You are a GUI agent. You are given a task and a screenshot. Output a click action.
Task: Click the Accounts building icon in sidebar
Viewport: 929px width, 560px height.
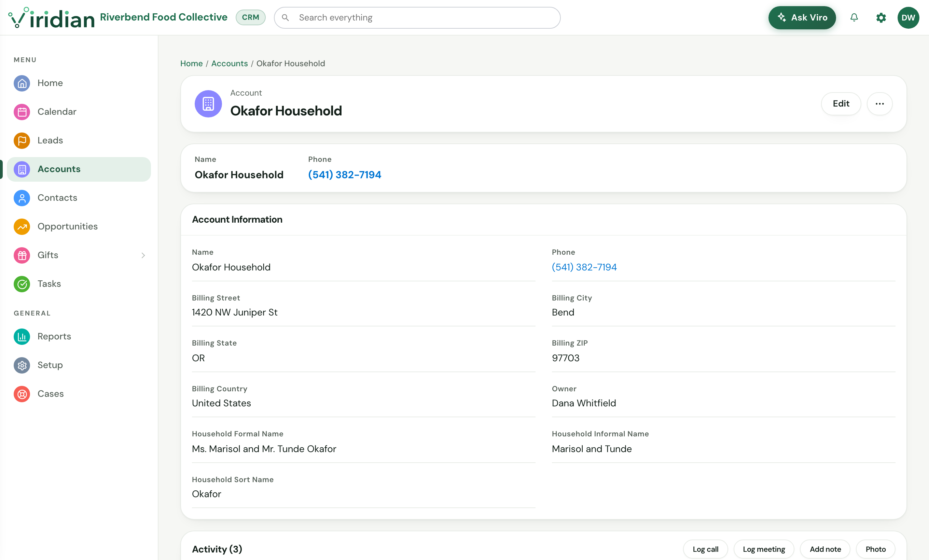pyautogui.click(x=22, y=169)
